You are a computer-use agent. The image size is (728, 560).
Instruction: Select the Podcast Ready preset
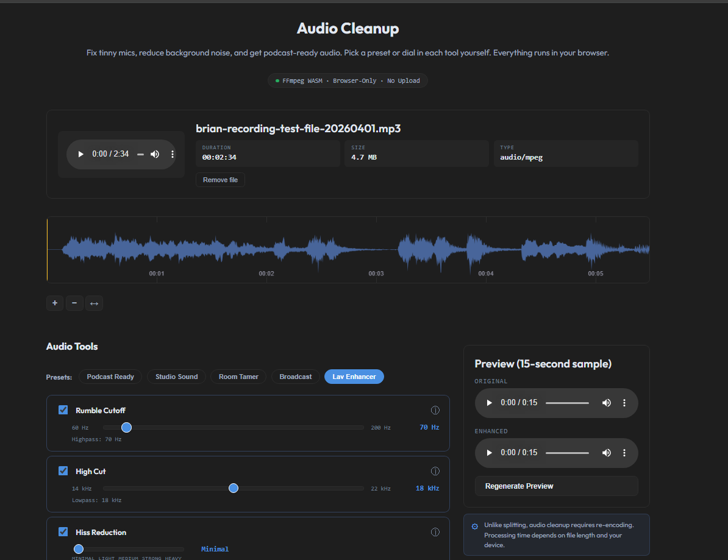coord(110,377)
